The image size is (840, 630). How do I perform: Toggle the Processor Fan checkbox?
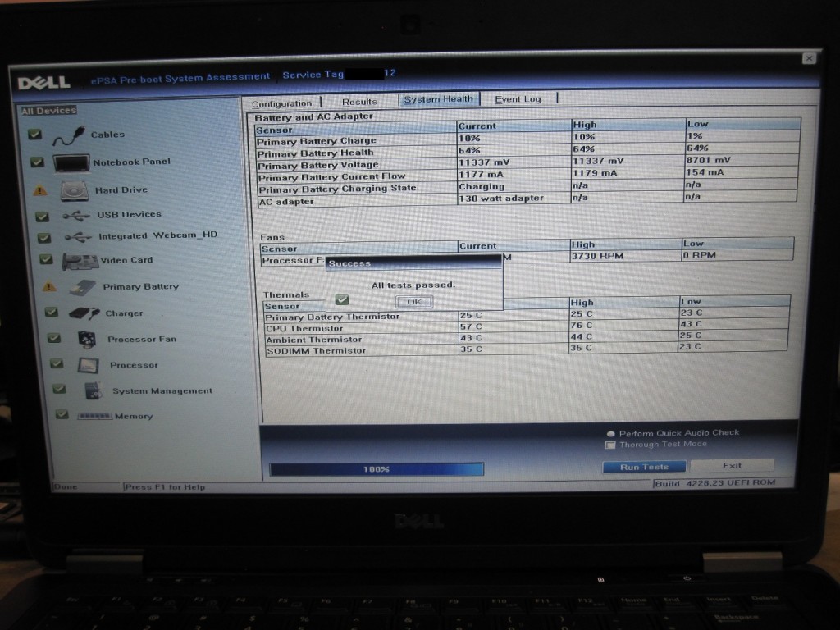[53, 338]
